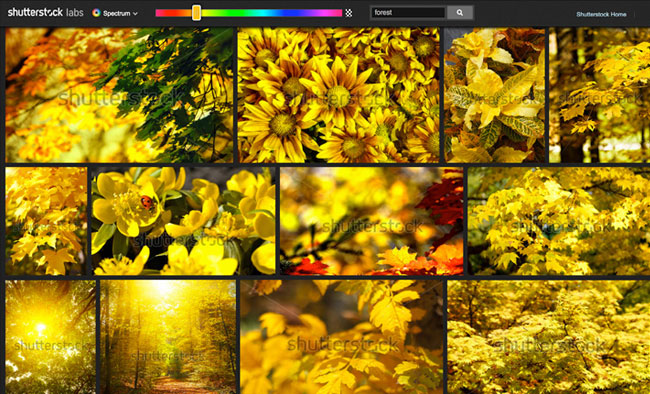Open the sun shining through trees photo
This screenshot has width=650, height=394.
(51, 337)
